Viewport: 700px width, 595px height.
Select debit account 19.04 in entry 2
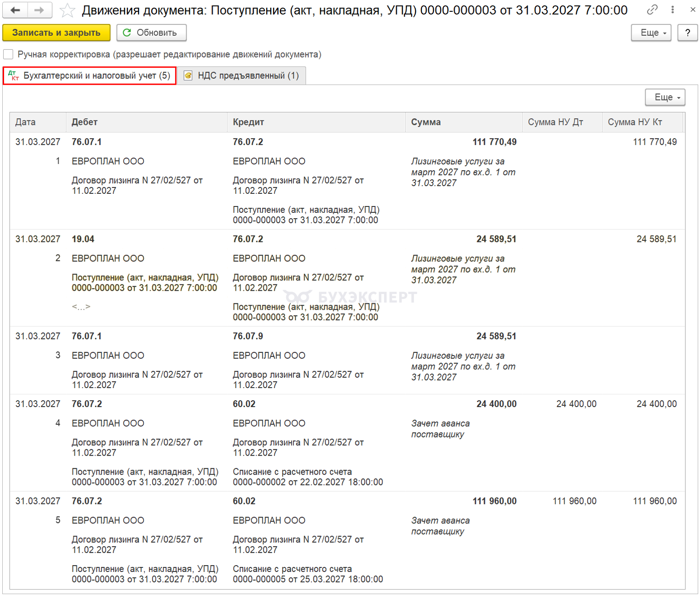point(83,239)
